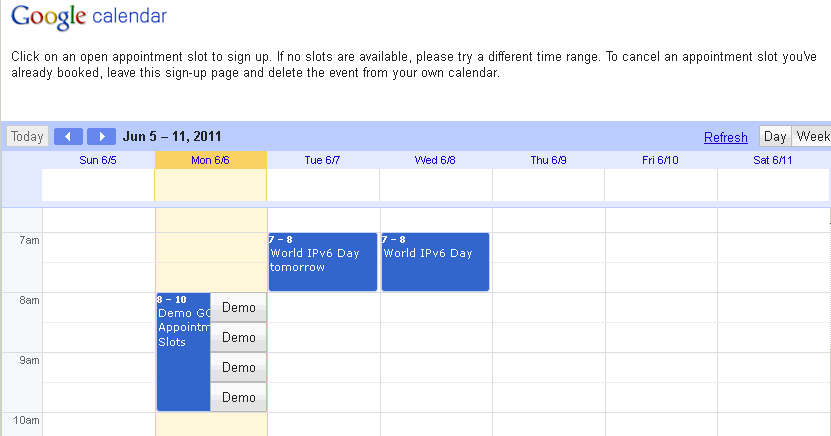Viewport: 831px width, 436px height.
Task: Book the 9am Demo appointment slot
Action: point(238,367)
